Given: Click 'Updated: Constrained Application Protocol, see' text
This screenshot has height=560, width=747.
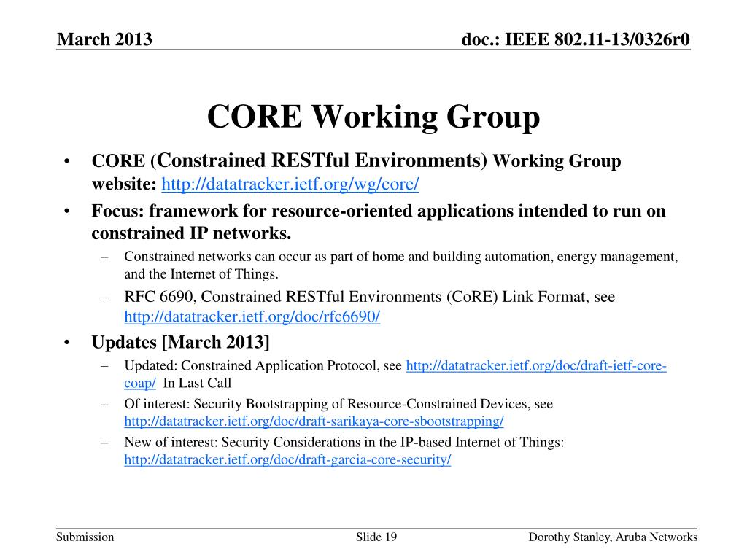Looking at the screenshot, I should point(263,366).
